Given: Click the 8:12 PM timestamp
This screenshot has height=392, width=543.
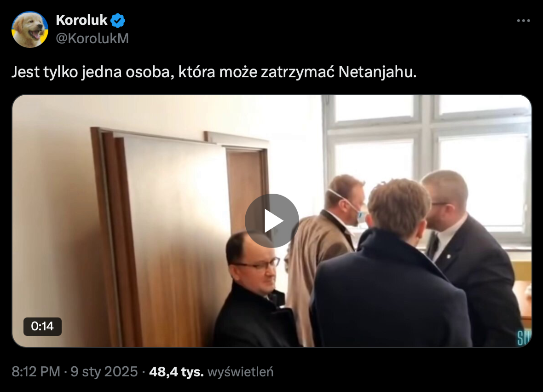Looking at the screenshot, I should pyautogui.click(x=36, y=372).
